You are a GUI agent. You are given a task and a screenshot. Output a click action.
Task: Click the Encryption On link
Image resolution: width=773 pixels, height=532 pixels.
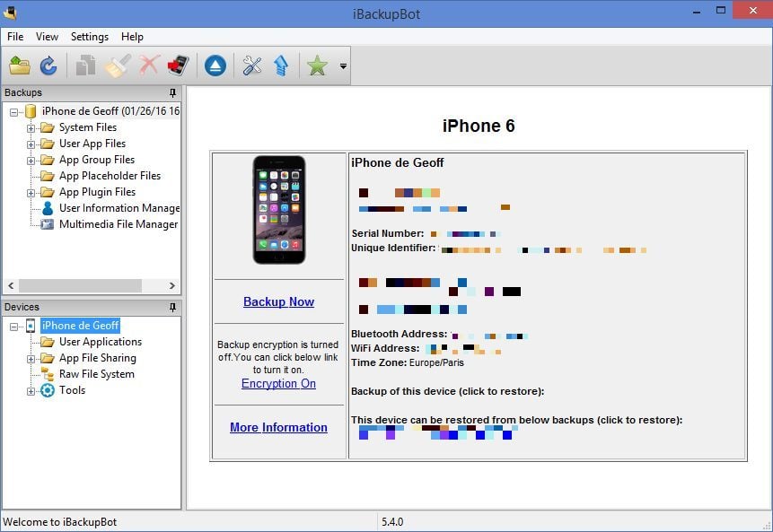(x=278, y=384)
